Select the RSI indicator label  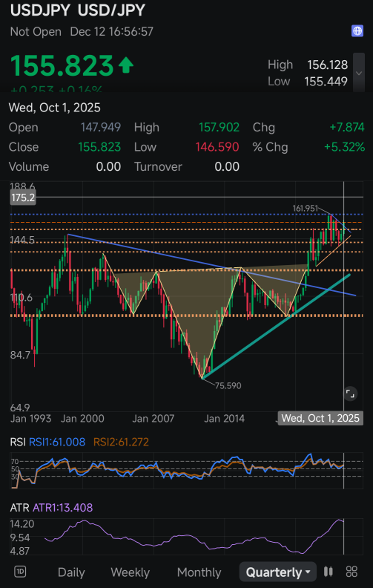pos(18,442)
